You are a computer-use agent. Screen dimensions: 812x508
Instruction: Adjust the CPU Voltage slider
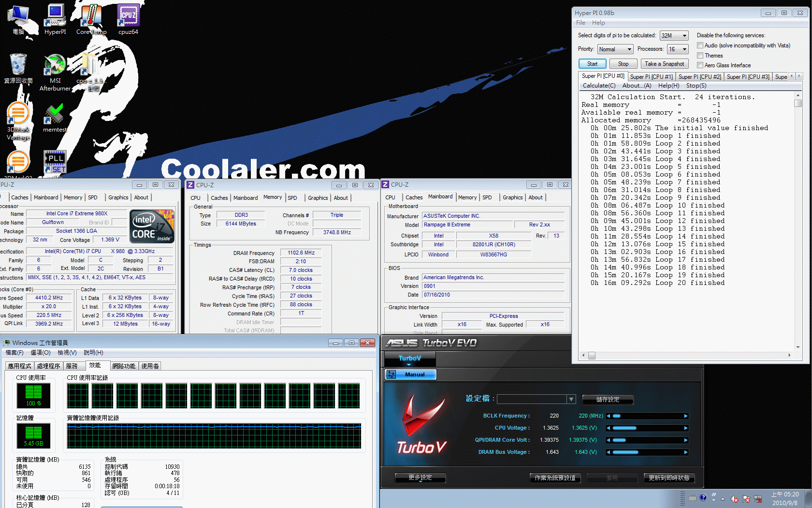(x=647, y=428)
